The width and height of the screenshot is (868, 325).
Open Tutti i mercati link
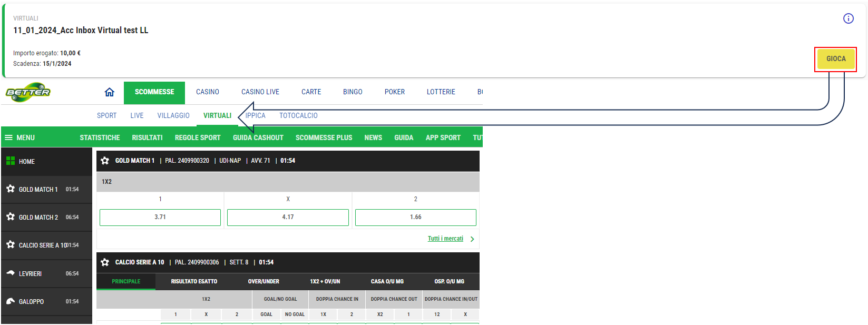[445, 239]
